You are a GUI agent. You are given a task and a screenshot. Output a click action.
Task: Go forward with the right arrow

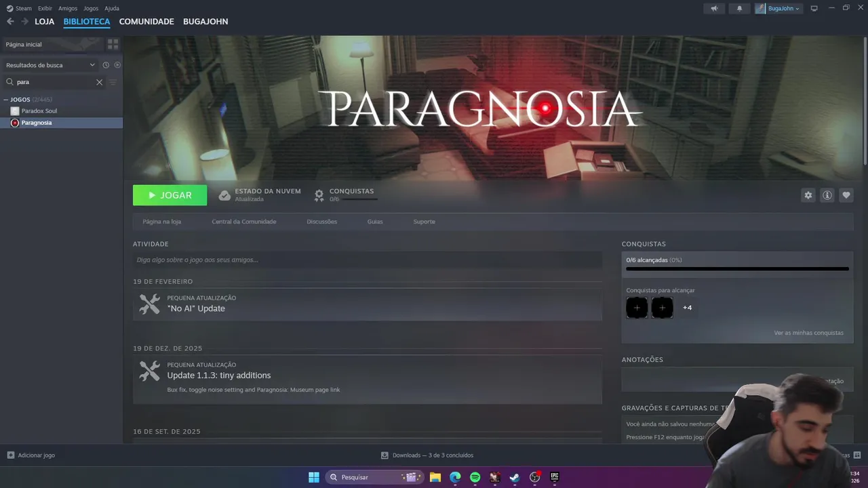(25, 22)
